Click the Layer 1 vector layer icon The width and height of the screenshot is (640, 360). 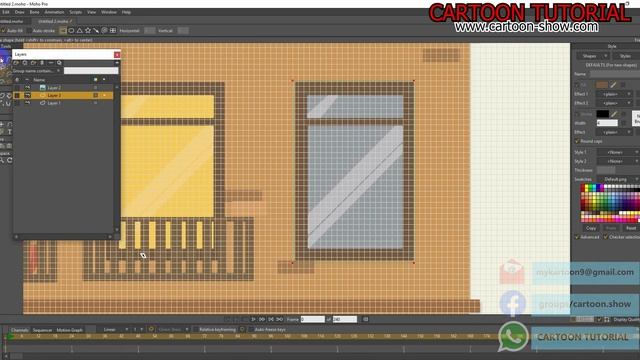[x=42, y=103]
